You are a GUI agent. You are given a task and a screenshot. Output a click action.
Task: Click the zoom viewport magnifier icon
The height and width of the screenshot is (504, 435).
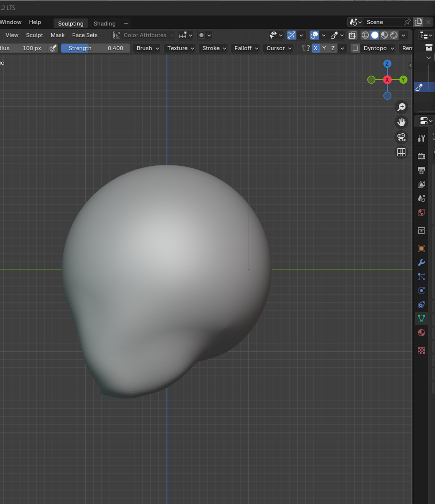[401, 107]
